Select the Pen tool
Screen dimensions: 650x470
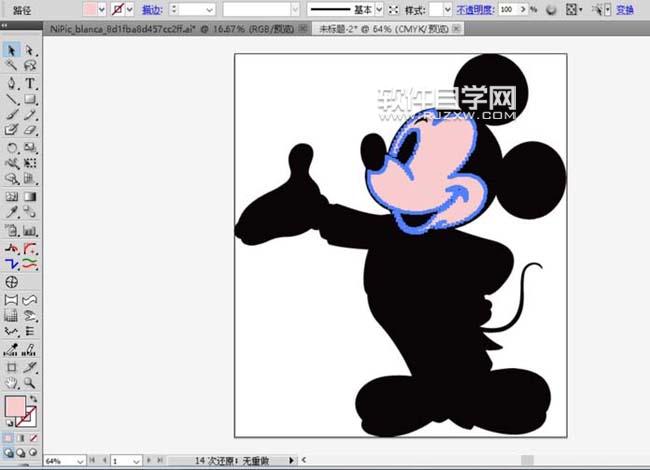click(11, 83)
